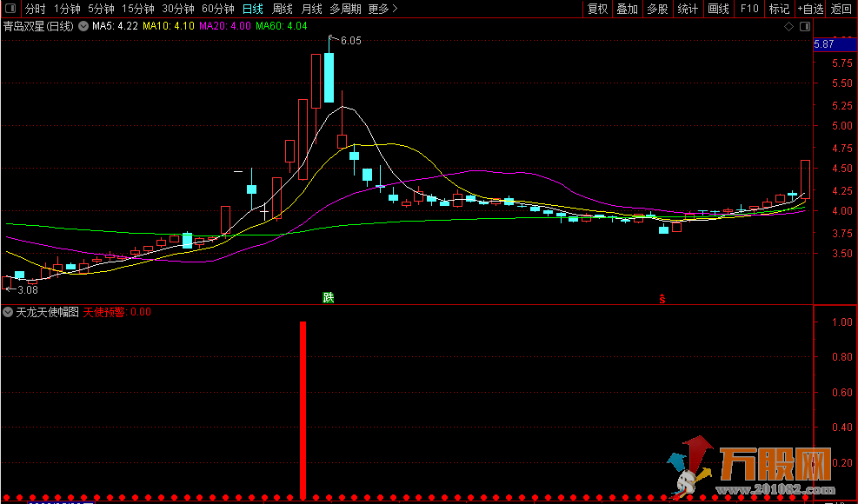Click the 6.05 high price label
Screen dimensions: 858x504
pyautogui.click(x=350, y=41)
